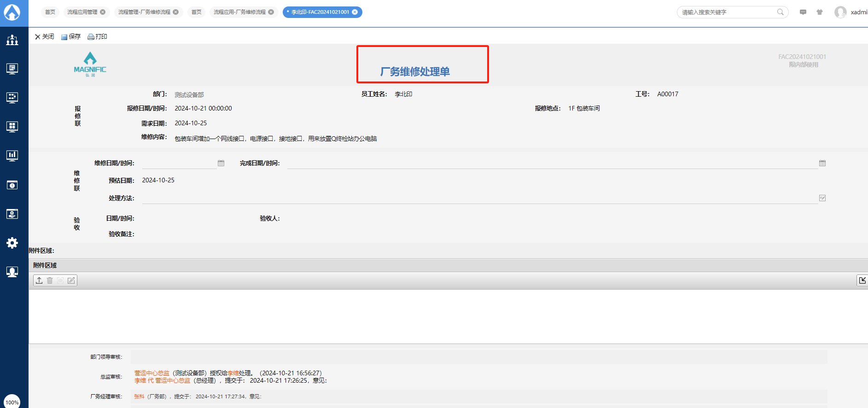Upload an attachment using the upload icon
Screen dimensions: 868x408
[x=39, y=280]
